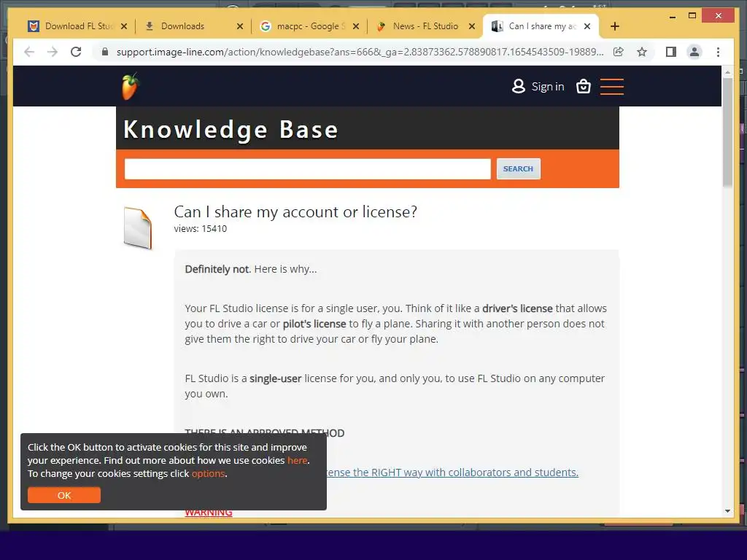Open the Chrome three-dot menu
Viewport: 747px width, 560px height.
(718, 52)
